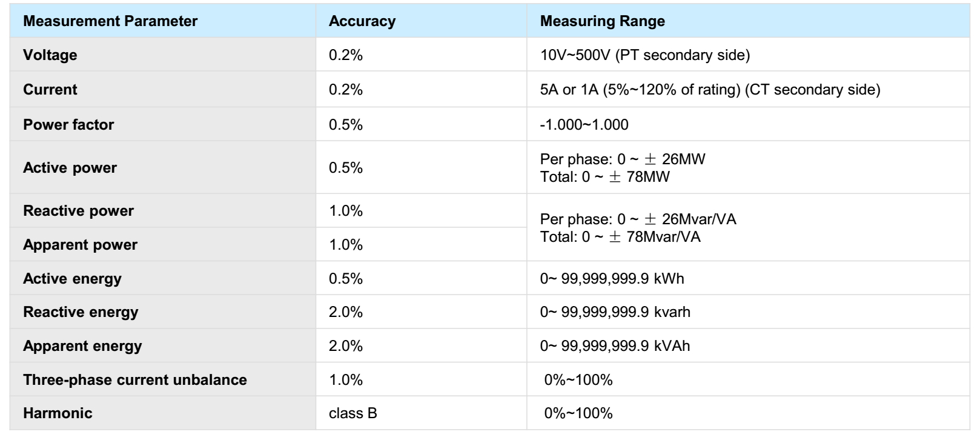Click the Apparent power cell

pos(80,245)
